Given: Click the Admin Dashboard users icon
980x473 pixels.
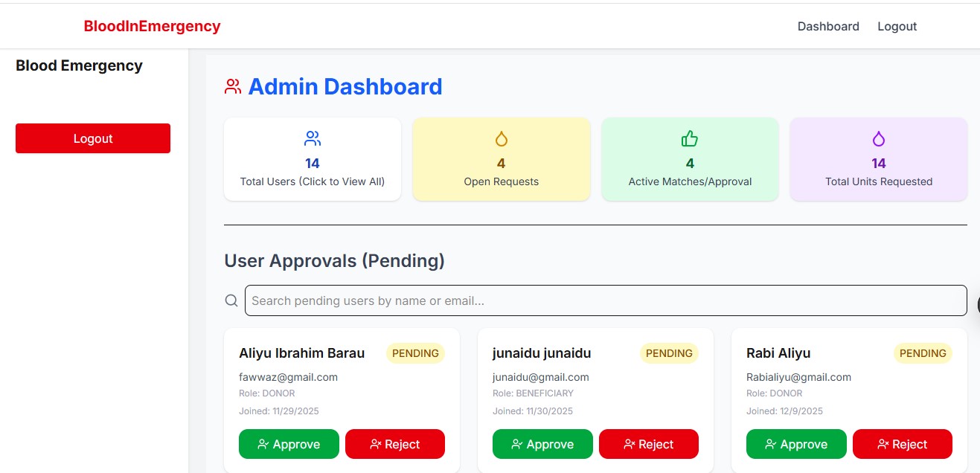Looking at the screenshot, I should click(233, 87).
